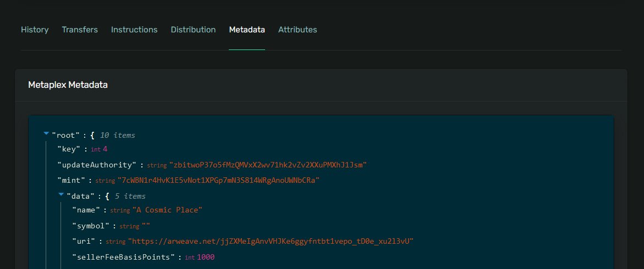The image size is (644, 269).
Task: Open the Instructions tab
Action: [134, 30]
